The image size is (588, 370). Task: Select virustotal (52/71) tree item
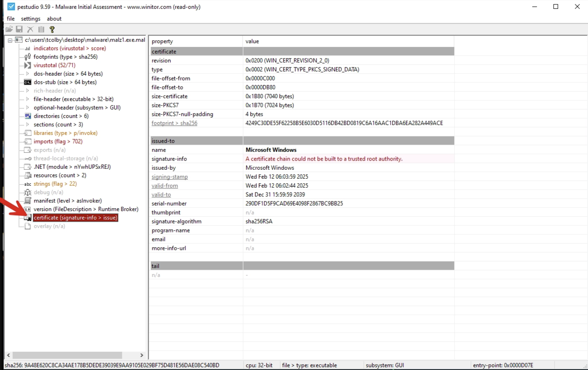tap(54, 65)
